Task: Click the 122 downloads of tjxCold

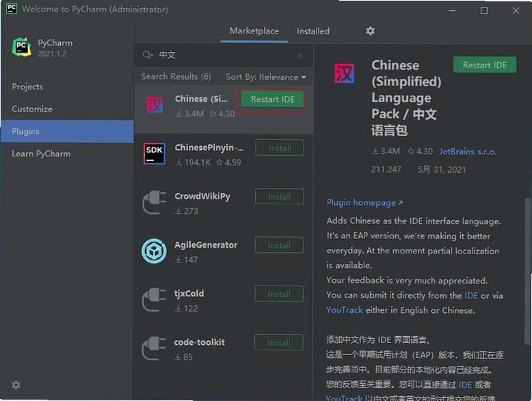Action: point(186,309)
